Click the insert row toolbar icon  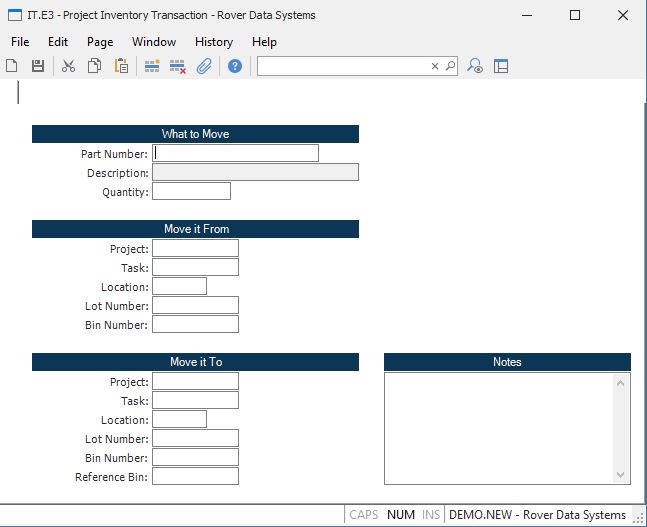point(152,66)
